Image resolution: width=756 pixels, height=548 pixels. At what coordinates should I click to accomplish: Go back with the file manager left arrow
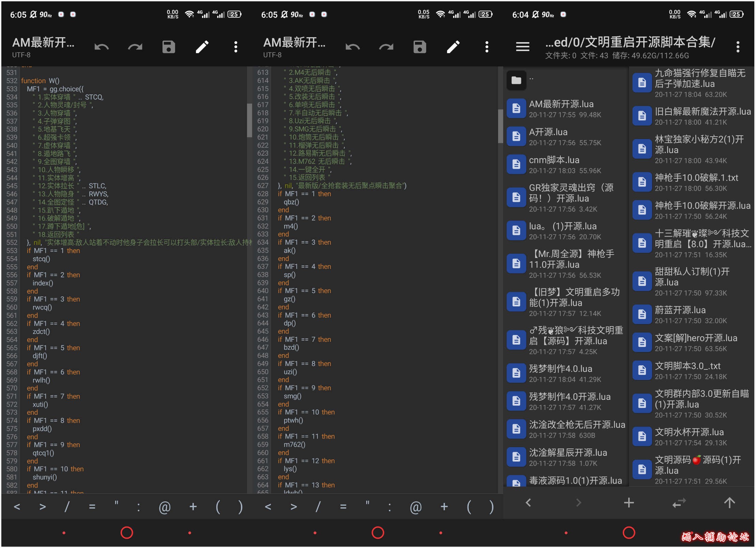point(528,503)
